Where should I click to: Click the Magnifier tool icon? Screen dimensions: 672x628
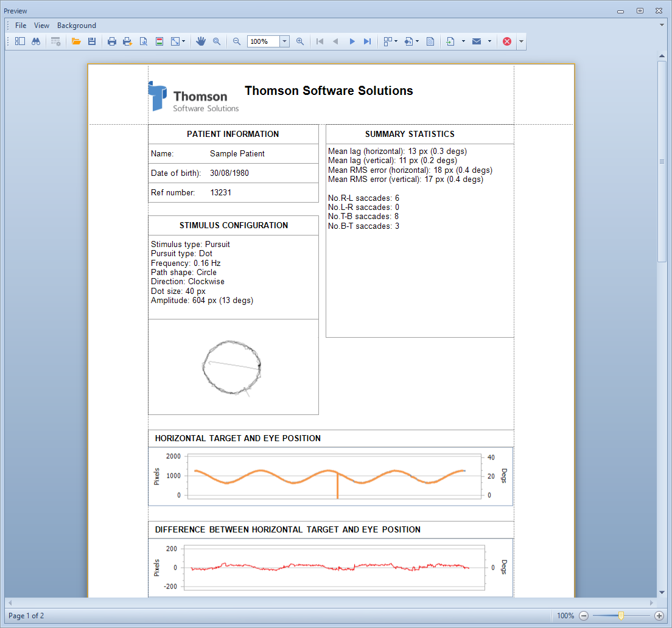(217, 41)
